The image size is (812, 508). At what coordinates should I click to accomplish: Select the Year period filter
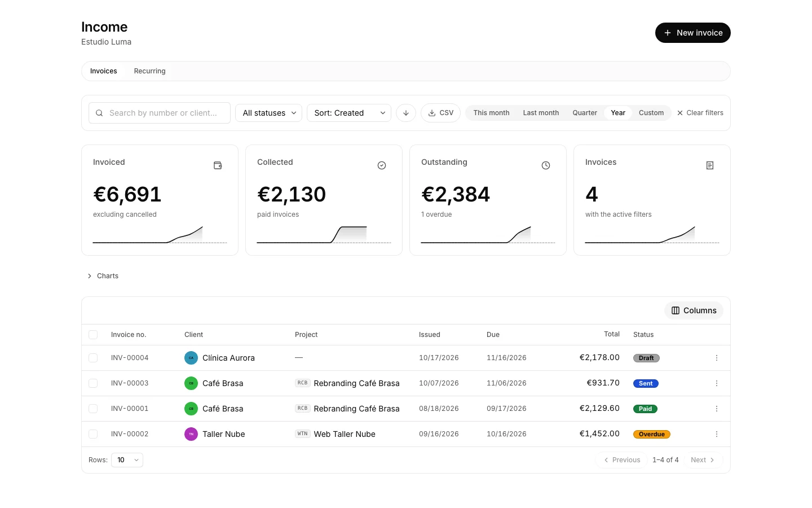(x=618, y=113)
